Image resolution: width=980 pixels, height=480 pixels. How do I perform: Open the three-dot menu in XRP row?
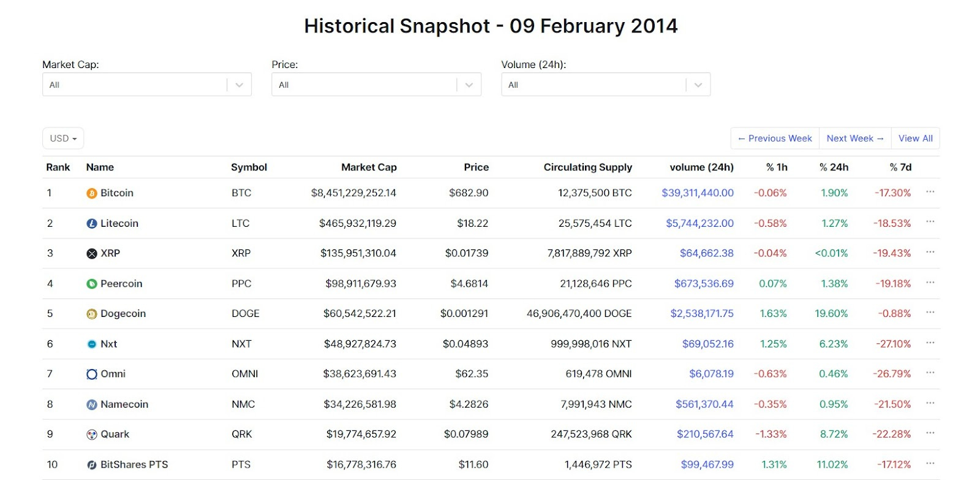pos(930,252)
